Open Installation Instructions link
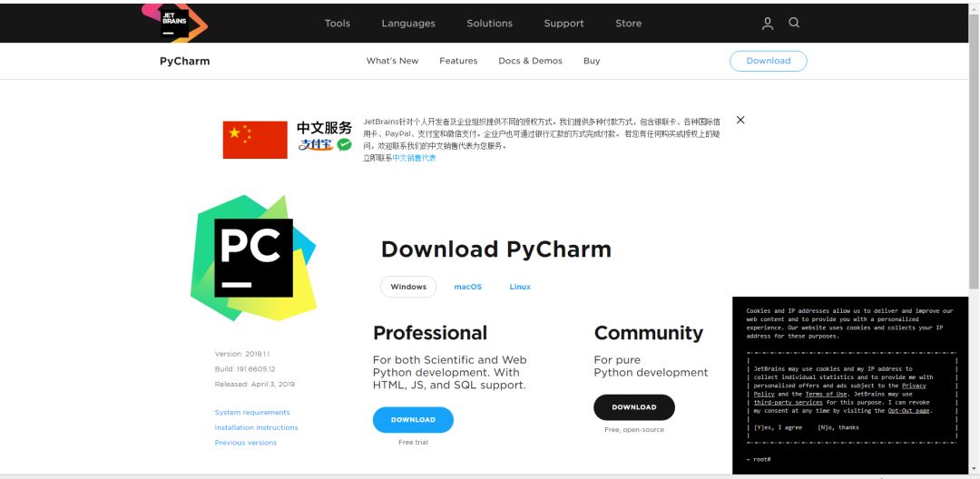 [x=256, y=428]
